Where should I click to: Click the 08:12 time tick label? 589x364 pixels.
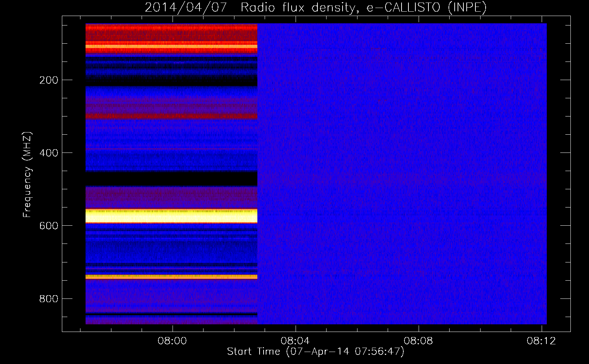point(541,341)
